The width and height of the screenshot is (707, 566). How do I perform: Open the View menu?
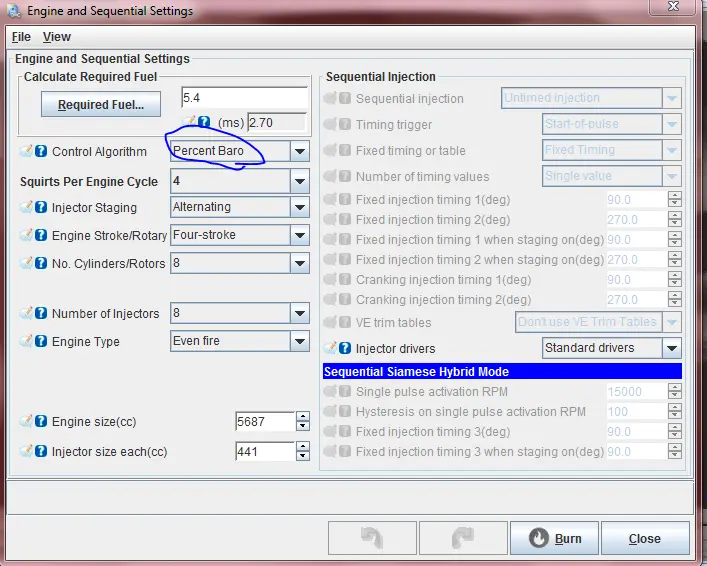57,37
